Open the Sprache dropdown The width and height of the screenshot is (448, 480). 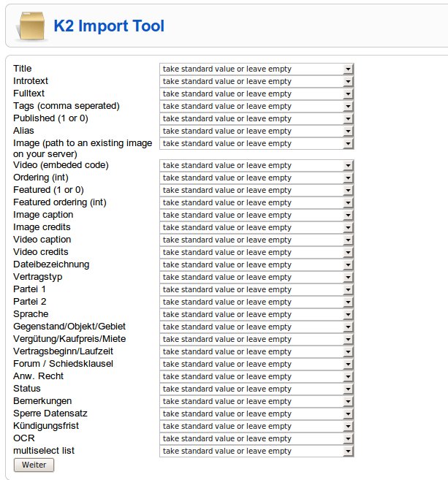(257, 314)
